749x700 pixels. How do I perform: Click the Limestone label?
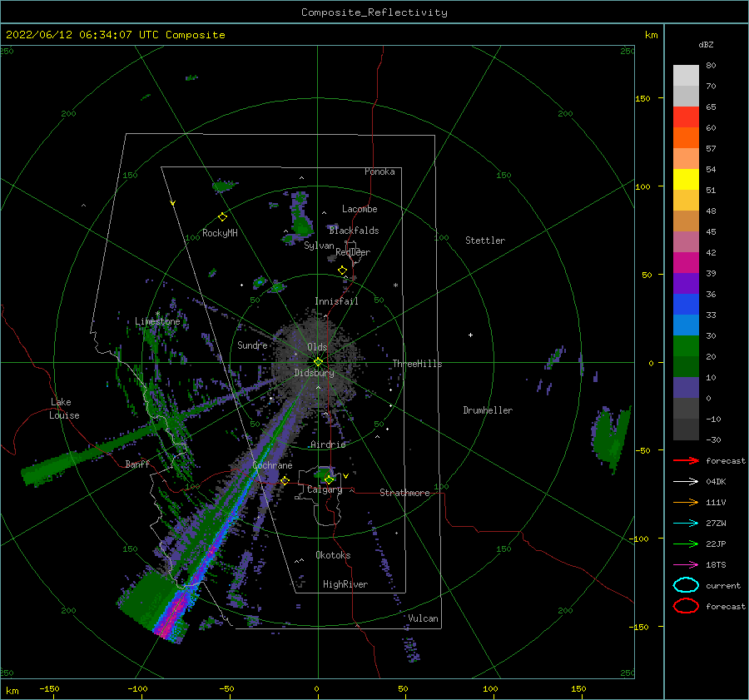[x=157, y=321]
